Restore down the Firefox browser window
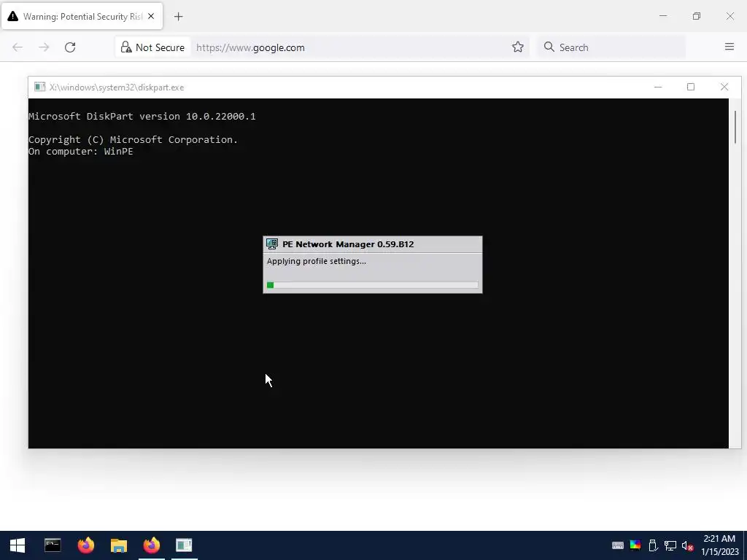 (x=697, y=16)
